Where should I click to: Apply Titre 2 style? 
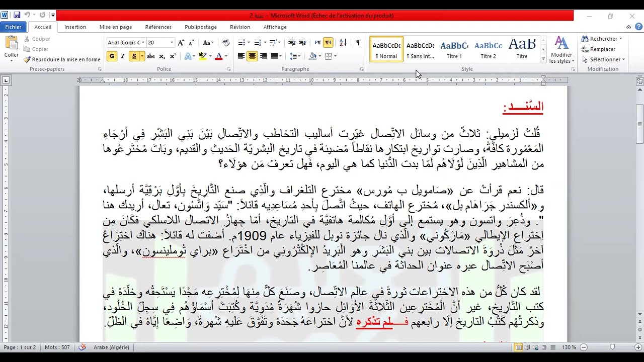(488, 49)
